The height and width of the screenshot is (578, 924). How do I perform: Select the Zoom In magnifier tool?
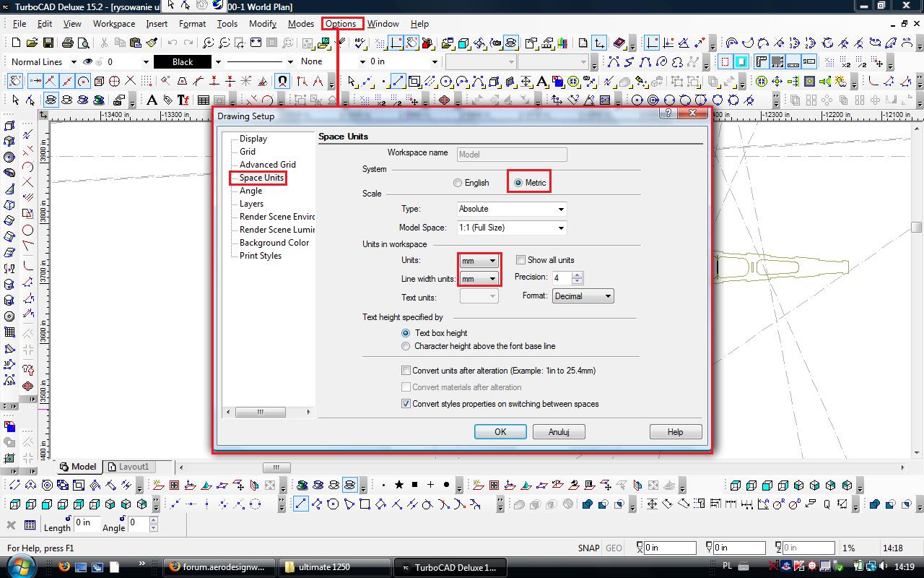(x=208, y=43)
